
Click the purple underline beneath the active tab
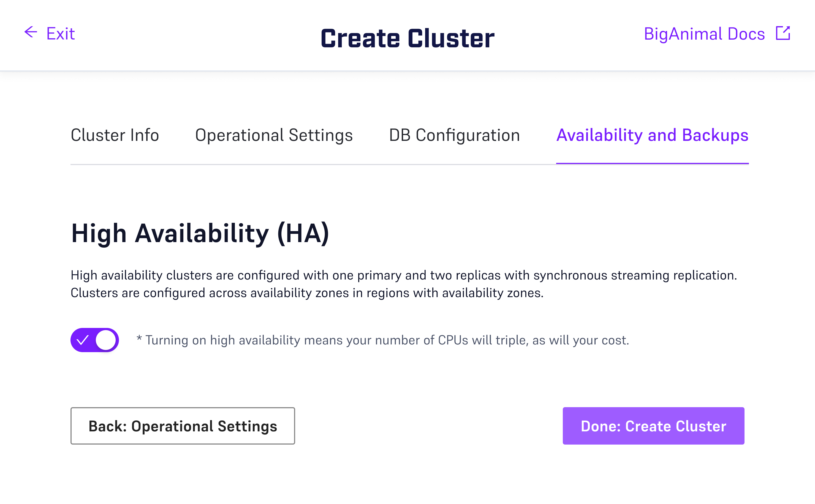pos(652,163)
